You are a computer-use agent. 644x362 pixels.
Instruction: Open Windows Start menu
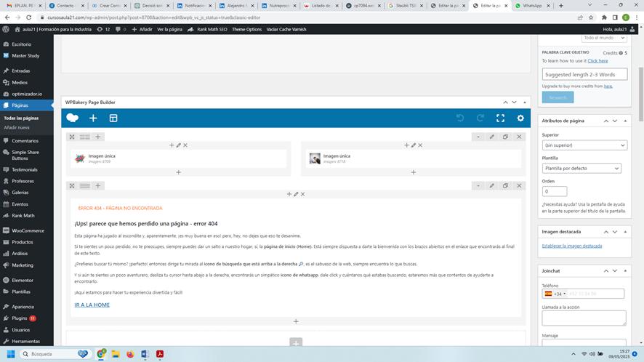[x=11, y=354]
